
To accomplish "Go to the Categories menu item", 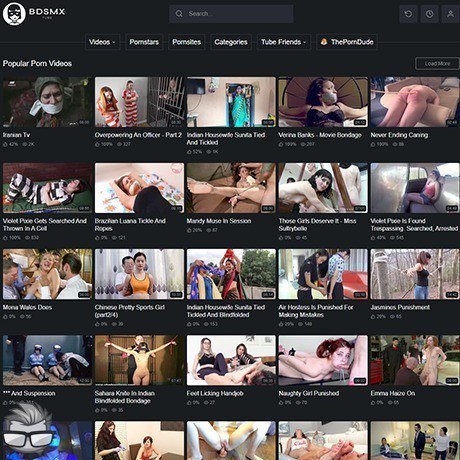I will pyautogui.click(x=231, y=42).
